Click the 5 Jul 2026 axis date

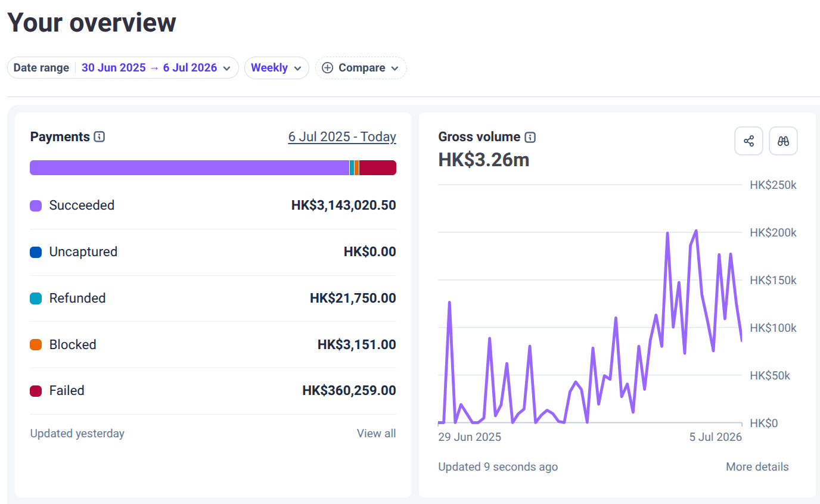716,437
